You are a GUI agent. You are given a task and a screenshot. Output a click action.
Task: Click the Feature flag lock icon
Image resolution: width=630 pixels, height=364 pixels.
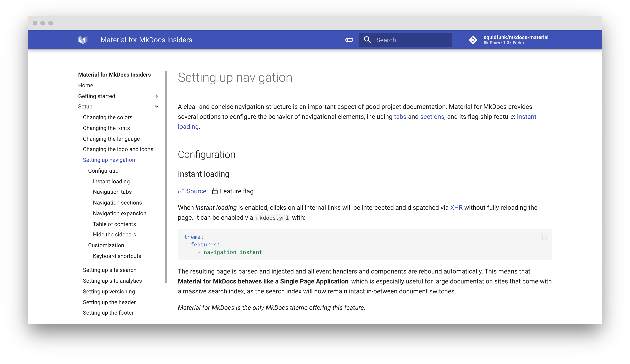[x=215, y=191]
